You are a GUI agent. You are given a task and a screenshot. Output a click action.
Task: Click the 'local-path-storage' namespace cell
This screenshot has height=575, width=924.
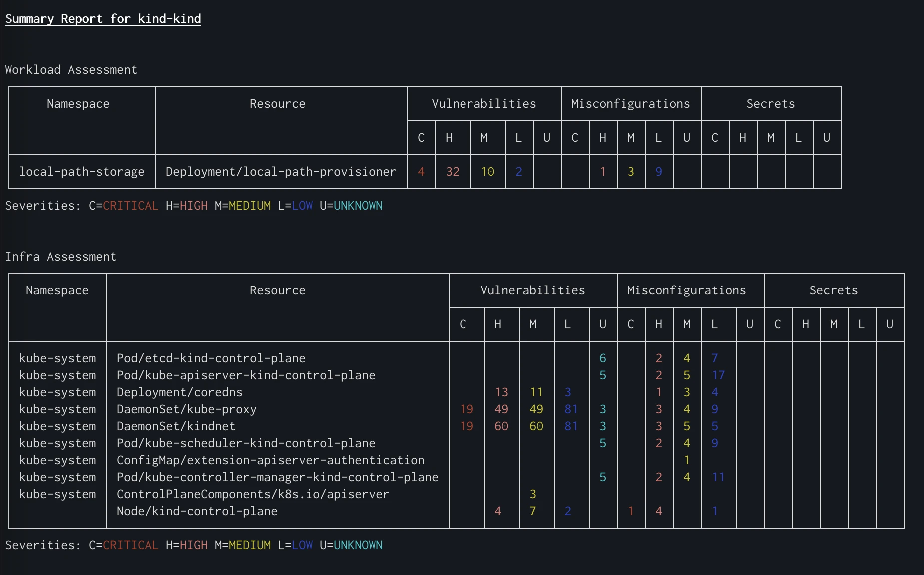82,172
